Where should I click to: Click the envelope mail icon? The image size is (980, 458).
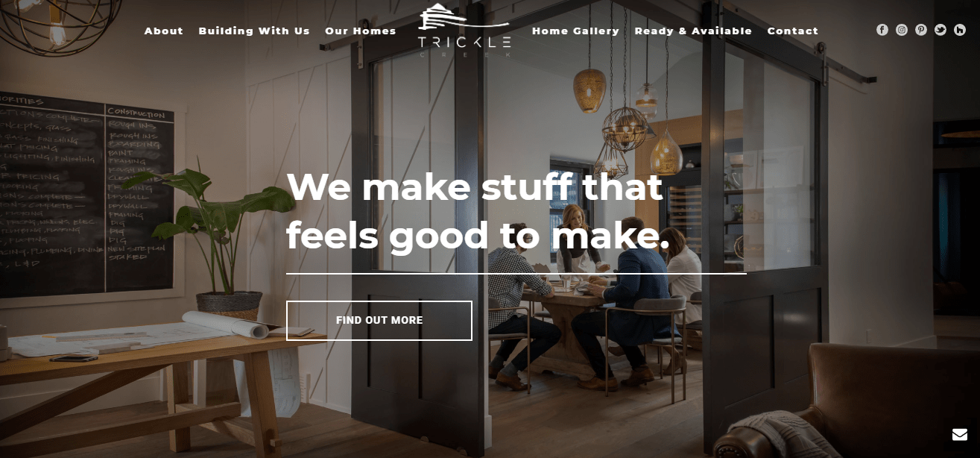coord(960,435)
